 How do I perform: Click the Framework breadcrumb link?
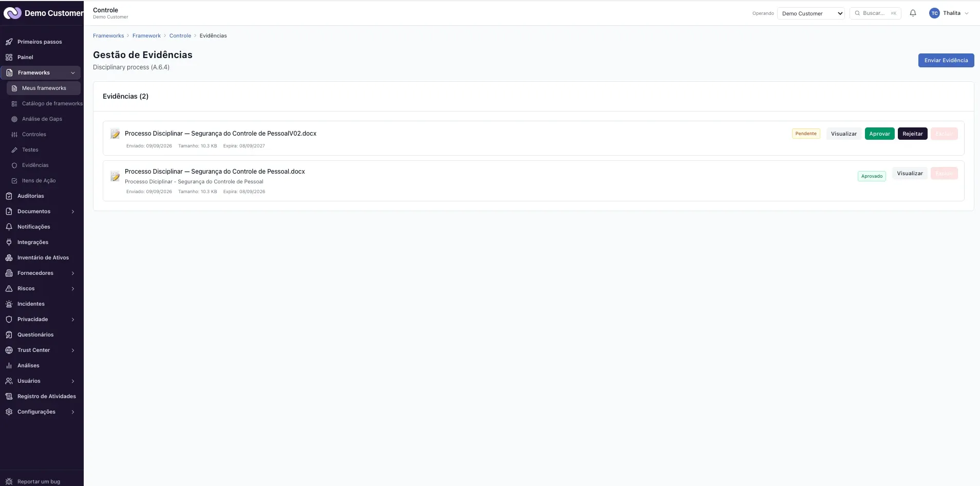[x=146, y=35]
